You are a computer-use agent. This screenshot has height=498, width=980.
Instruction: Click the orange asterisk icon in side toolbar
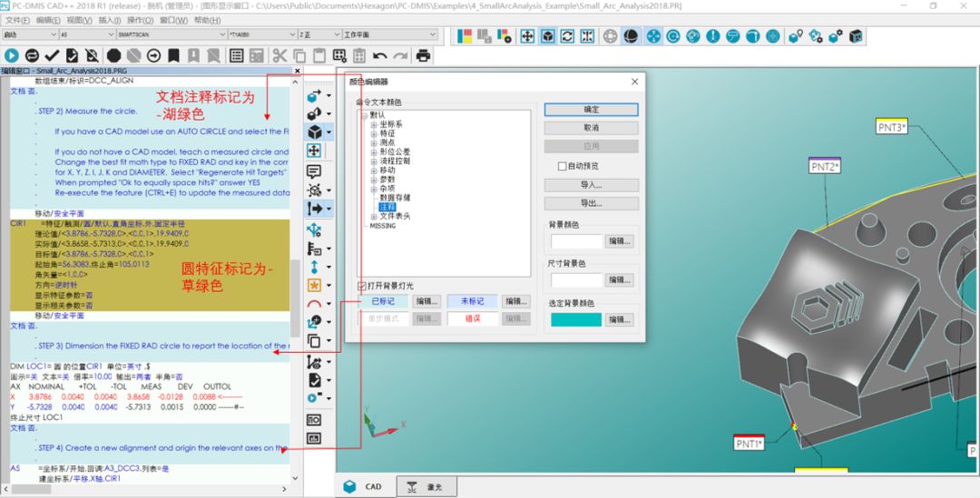(314, 286)
